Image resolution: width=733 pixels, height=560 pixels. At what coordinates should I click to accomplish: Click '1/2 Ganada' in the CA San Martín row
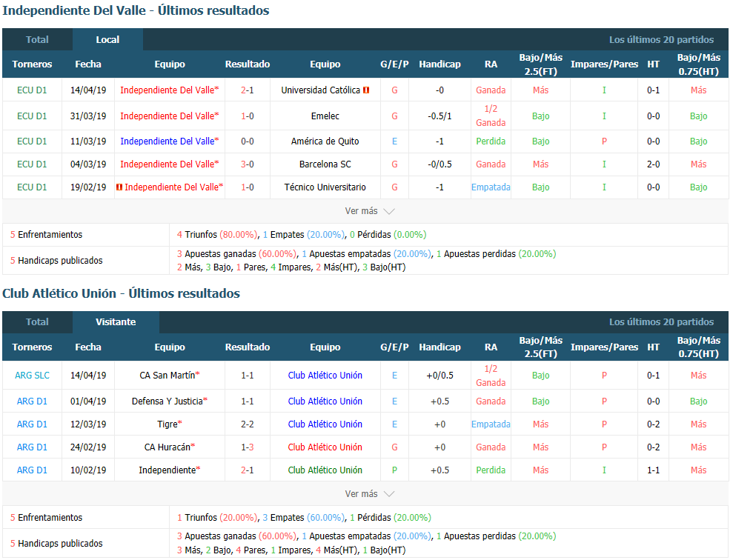[491, 376]
